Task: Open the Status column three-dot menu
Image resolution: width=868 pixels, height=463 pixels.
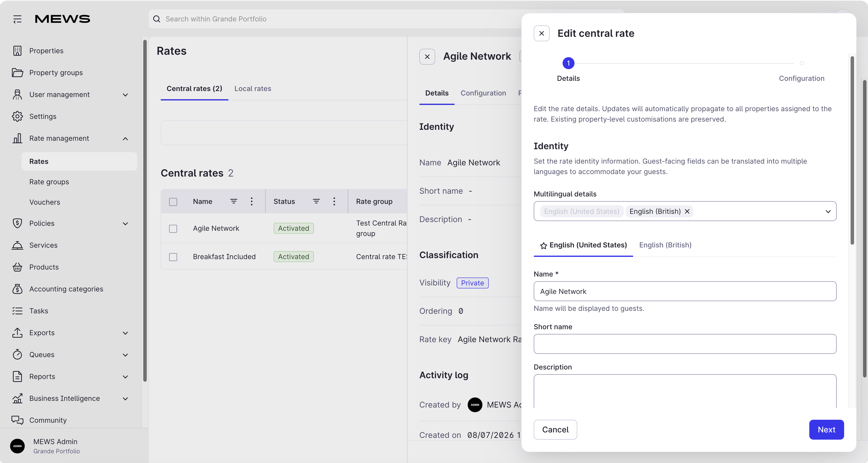Action: click(x=334, y=201)
